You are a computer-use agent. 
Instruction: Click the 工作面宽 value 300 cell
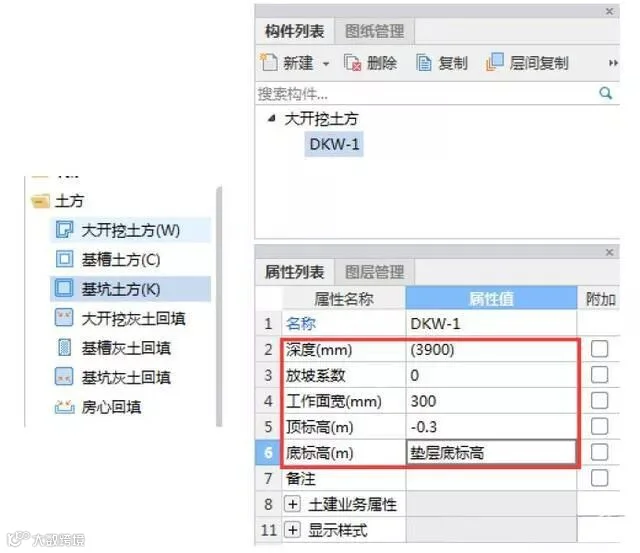(491, 401)
